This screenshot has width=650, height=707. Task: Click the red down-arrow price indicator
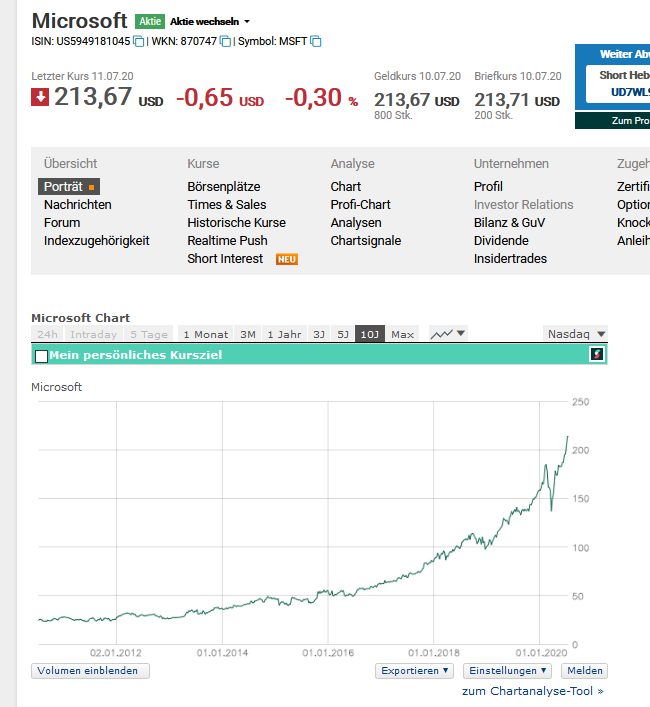pos(40,97)
